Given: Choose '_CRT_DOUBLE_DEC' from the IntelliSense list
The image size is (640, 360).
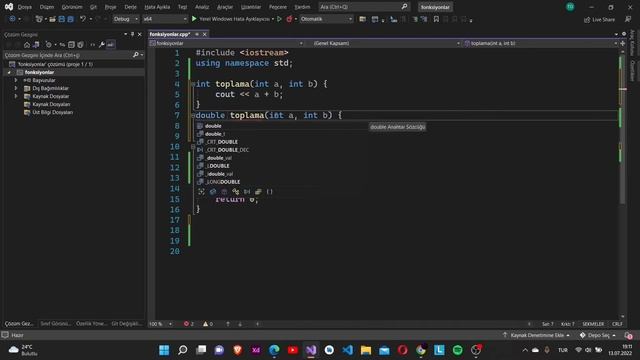Looking at the screenshot, I should point(227,150).
